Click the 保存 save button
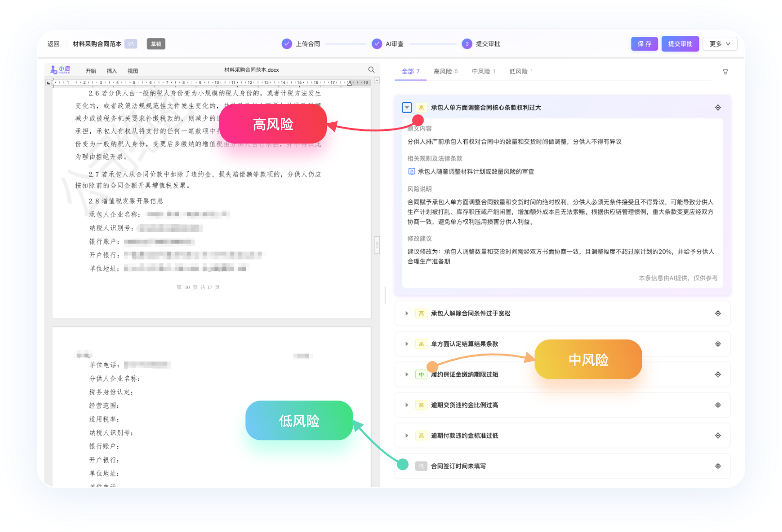Image resolution: width=782 pixels, height=532 pixels. point(644,44)
